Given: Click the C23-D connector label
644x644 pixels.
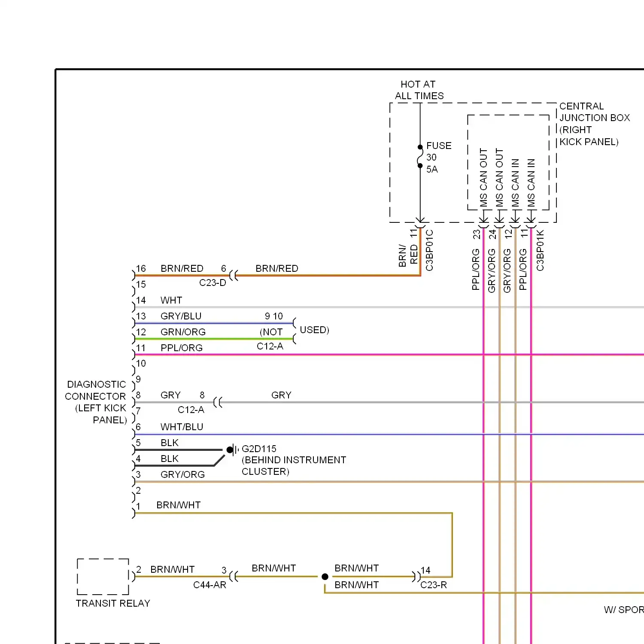Looking at the screenshot, I should [213, 283].
